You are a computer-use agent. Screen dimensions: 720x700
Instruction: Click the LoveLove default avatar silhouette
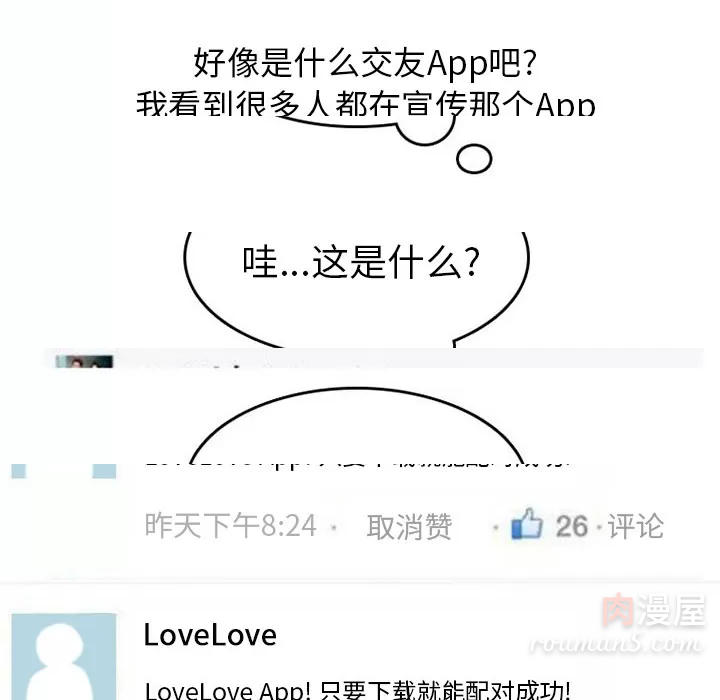pos(64,657)
